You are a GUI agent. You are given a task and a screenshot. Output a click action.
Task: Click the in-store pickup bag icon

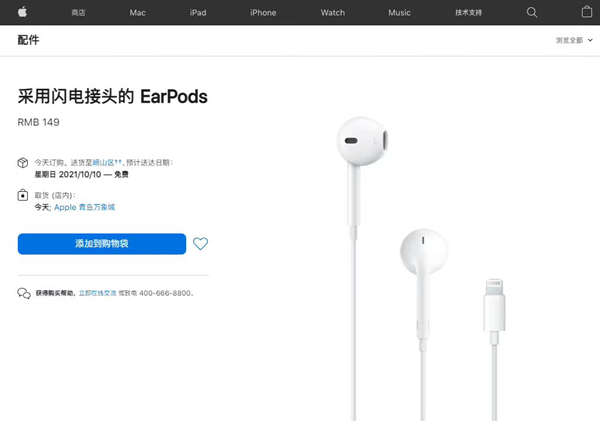pos(23,195)
